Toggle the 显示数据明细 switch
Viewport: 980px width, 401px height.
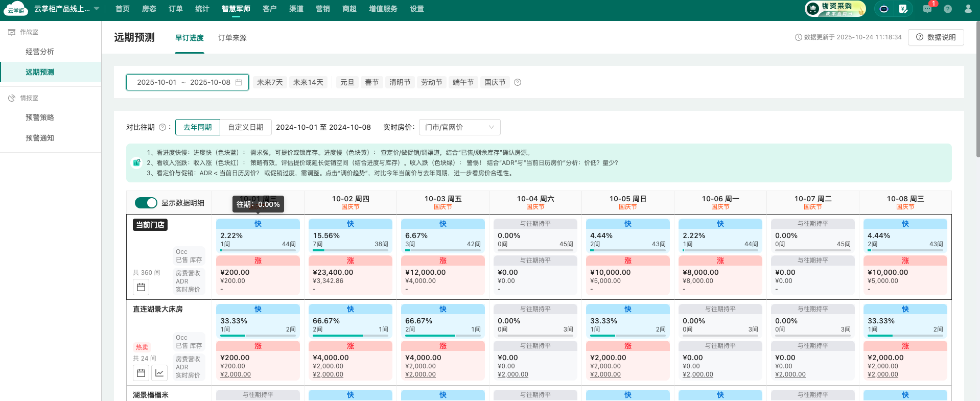pyautogui.click(x=146, y=203)
